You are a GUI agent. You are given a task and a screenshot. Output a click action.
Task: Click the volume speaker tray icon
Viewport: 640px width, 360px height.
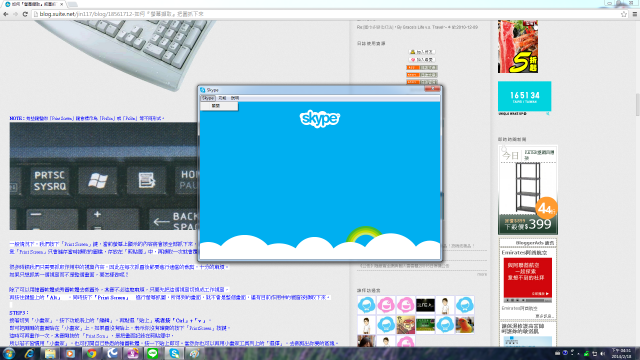(x=602, y=353)
